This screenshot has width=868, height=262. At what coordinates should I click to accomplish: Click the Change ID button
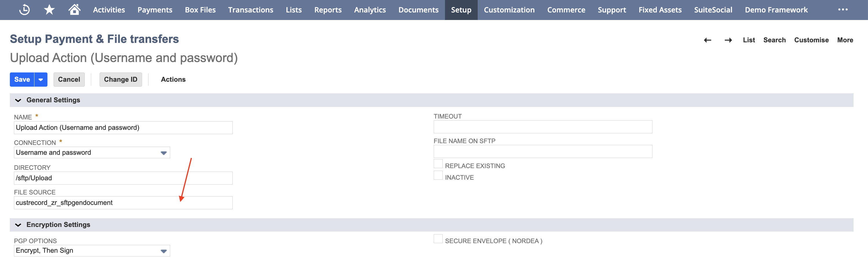pyautogui.click(x=121, y=80)
